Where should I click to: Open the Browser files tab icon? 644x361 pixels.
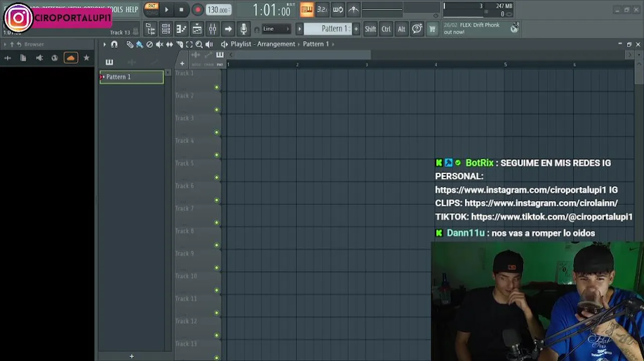point(23,58)
